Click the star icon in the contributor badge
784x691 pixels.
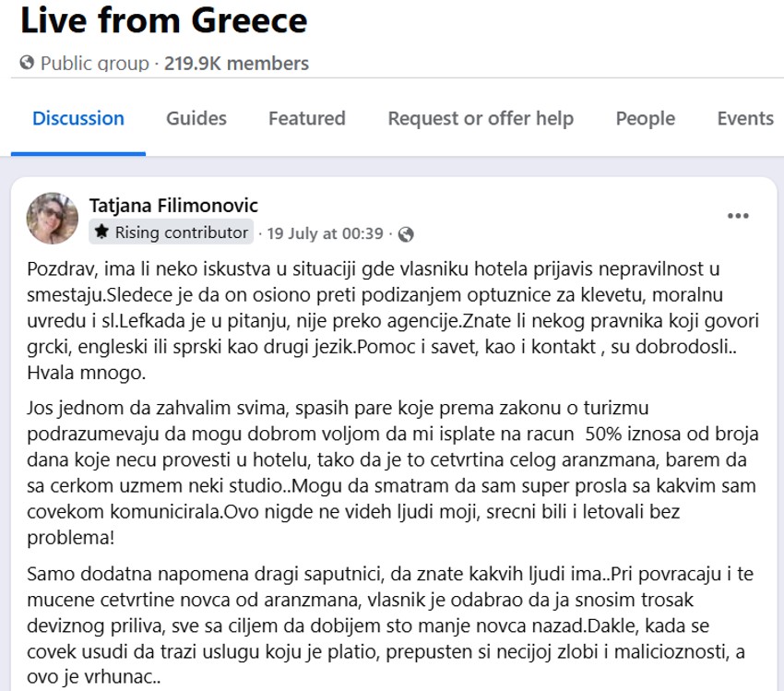[x=101, y=232]
